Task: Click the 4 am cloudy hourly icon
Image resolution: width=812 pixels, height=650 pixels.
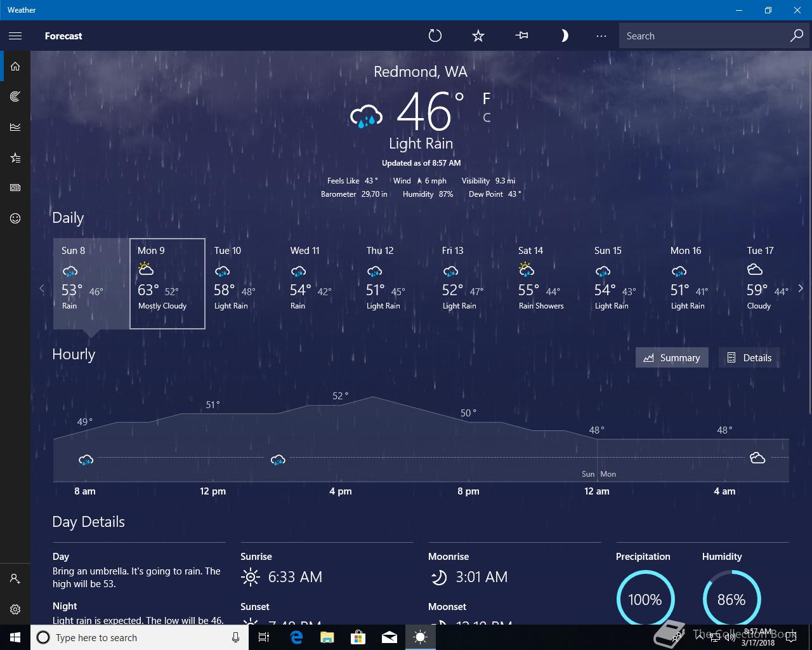Action: click(x=757, y=458)
